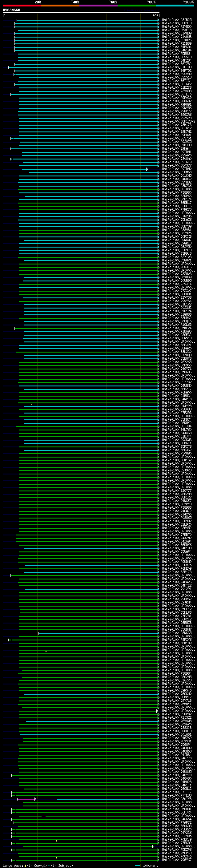Select hit UniRef100_P38981
Screen dimensions: 197x868
tap(177, 230)
